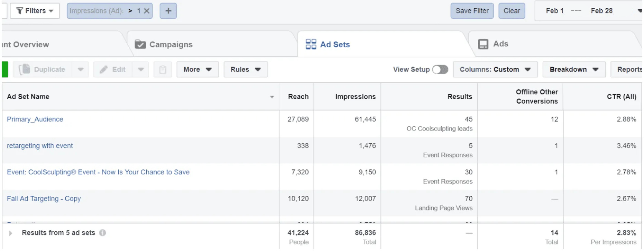
Task: Open the retargeting with event ad set
Action: [40, 146]
